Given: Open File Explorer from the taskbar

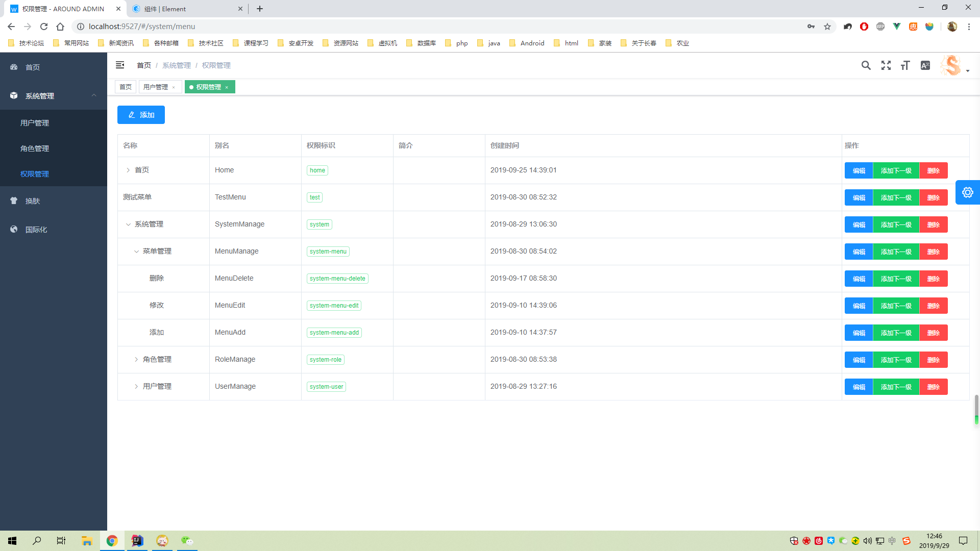Looking at the screenshot, I should click(x=87, y=540).
